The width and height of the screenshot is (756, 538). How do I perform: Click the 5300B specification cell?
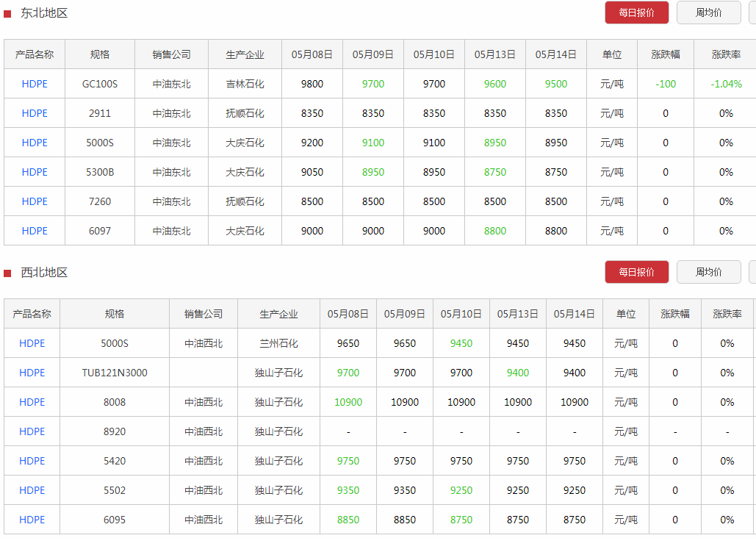coord(100,172)
